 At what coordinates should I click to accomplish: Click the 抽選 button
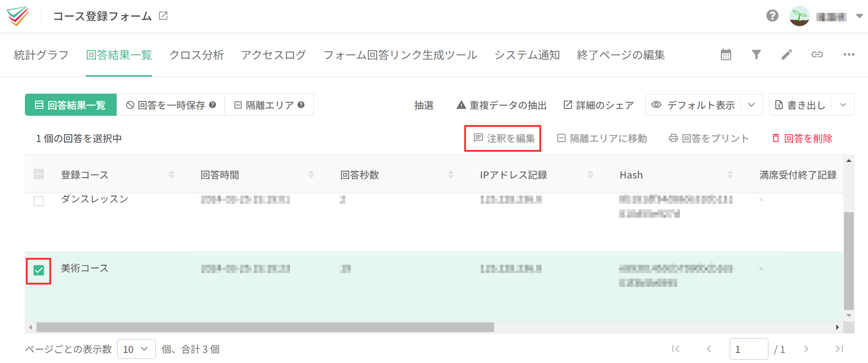[424, 105]
